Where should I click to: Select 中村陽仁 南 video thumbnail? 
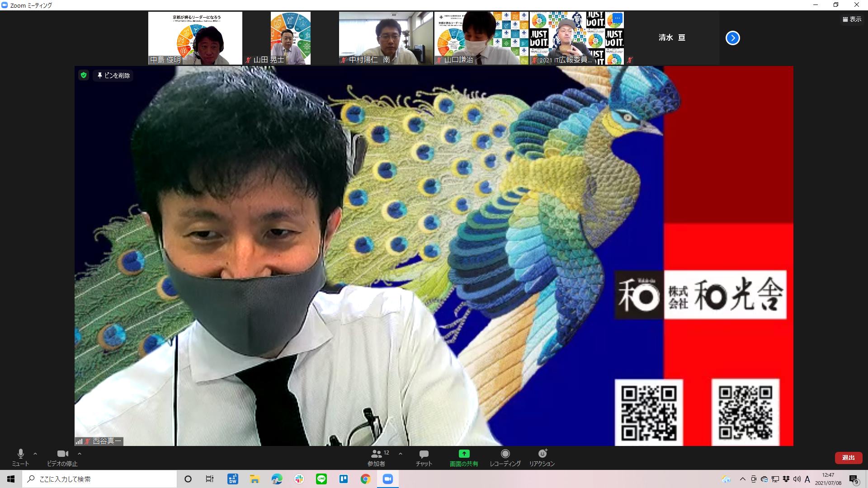click(386, 38)
